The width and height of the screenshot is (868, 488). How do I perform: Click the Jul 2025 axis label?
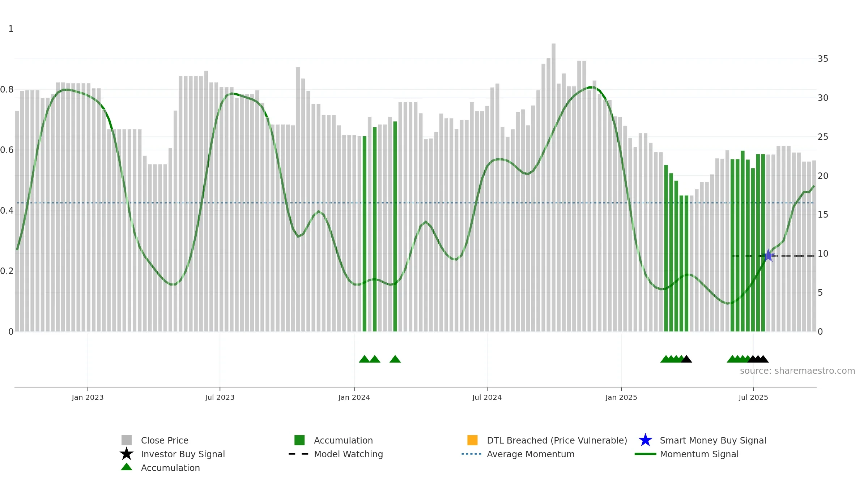pos(753,398)
